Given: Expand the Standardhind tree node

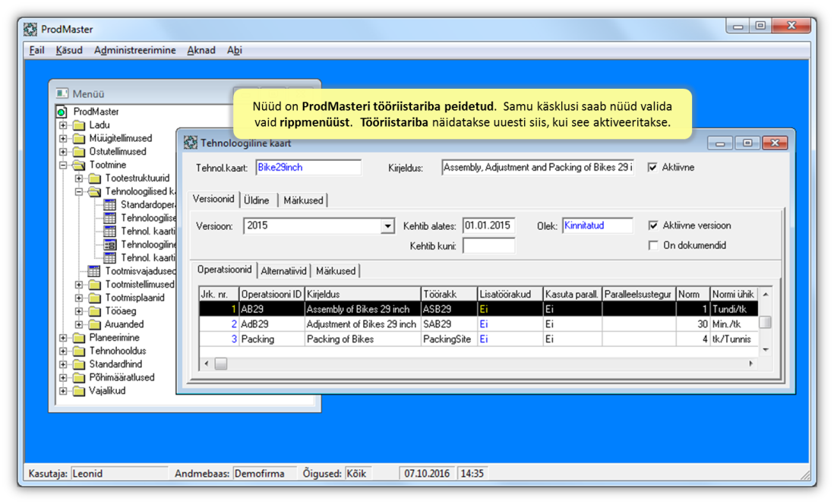Looking at the screenshot, I should [63, 364].
